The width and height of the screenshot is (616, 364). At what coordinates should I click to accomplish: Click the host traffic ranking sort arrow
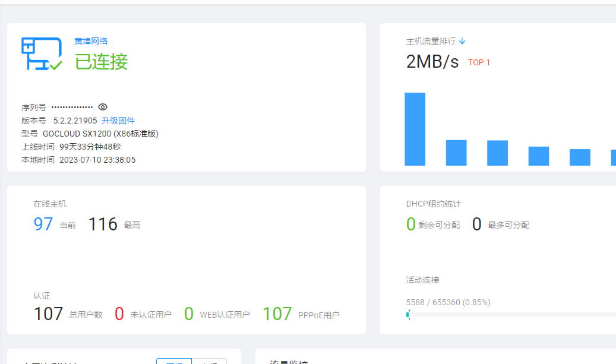click(462, 41)
